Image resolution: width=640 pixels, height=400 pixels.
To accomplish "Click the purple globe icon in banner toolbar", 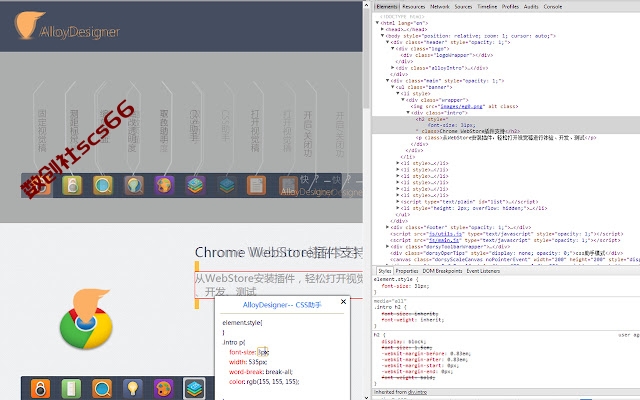I will (164, 185).
